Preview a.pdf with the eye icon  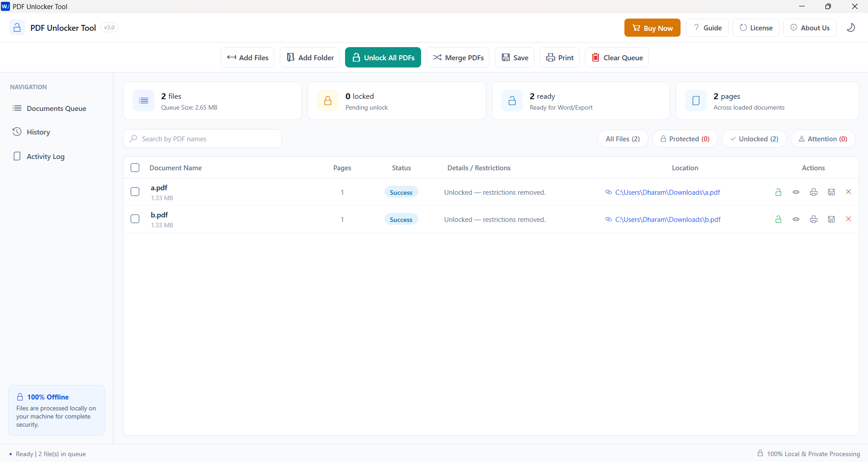796,192
